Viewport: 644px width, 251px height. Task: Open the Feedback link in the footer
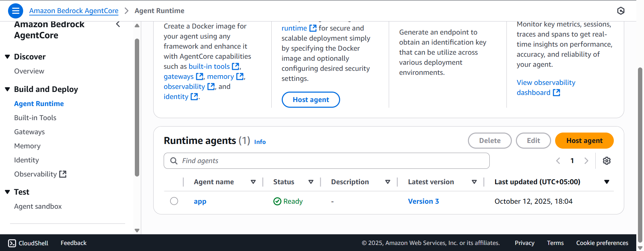(x=73, y=243)
